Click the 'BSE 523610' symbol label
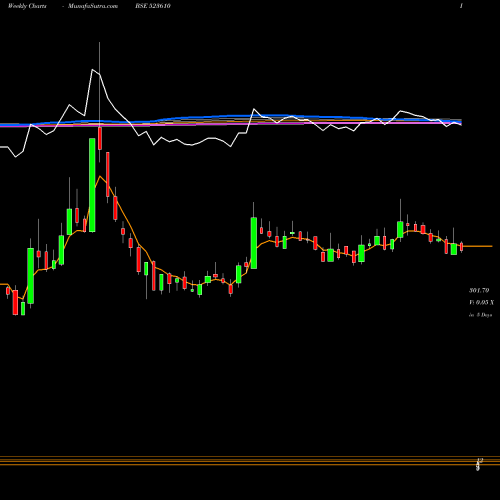The height and width of the screenshot is (500, 500). 153,6
